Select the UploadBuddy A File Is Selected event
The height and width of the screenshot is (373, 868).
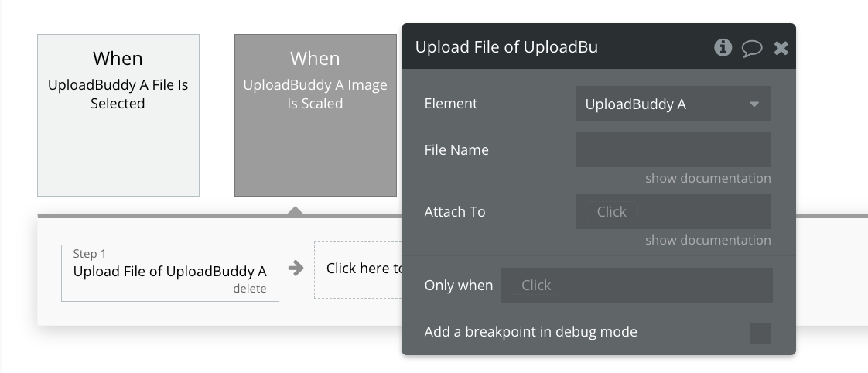(118, 115)
